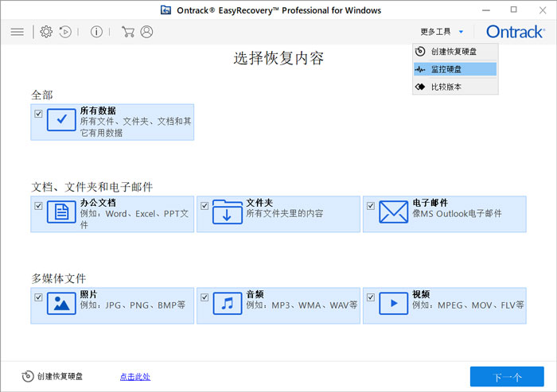Uncheck the Folders (文件夹) checkbox
Screen dimensions: 557x392
(204, 206)
